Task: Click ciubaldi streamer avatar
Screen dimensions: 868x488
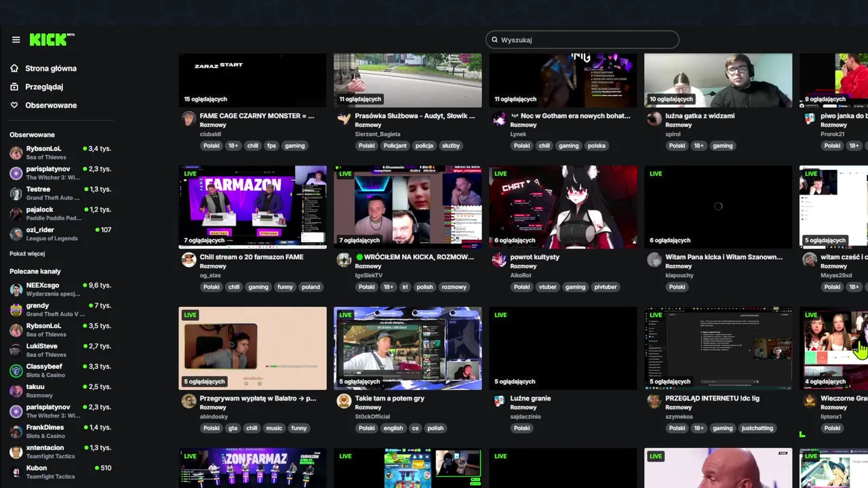Action: tap(189, 119)
